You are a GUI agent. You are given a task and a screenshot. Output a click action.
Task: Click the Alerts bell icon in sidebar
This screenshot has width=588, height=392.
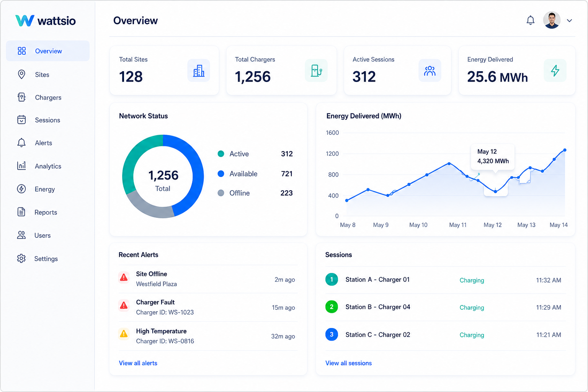click(21, 143)
